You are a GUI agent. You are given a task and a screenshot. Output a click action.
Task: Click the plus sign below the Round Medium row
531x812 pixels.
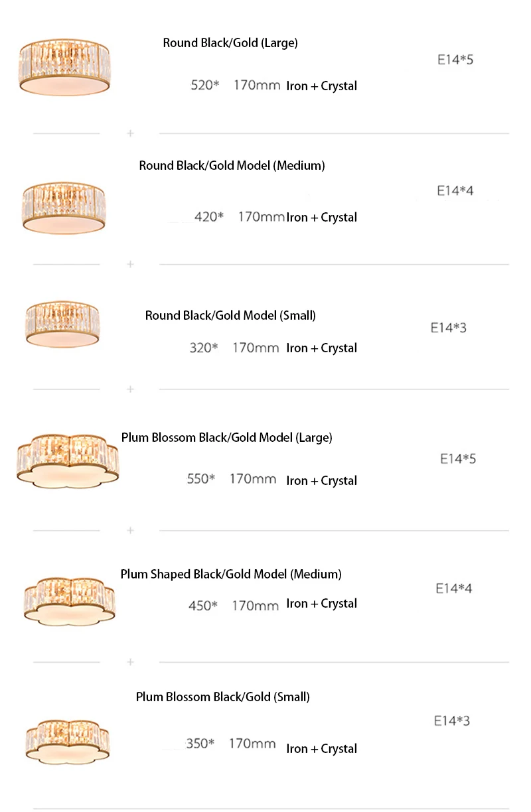(x=130, y=264)
